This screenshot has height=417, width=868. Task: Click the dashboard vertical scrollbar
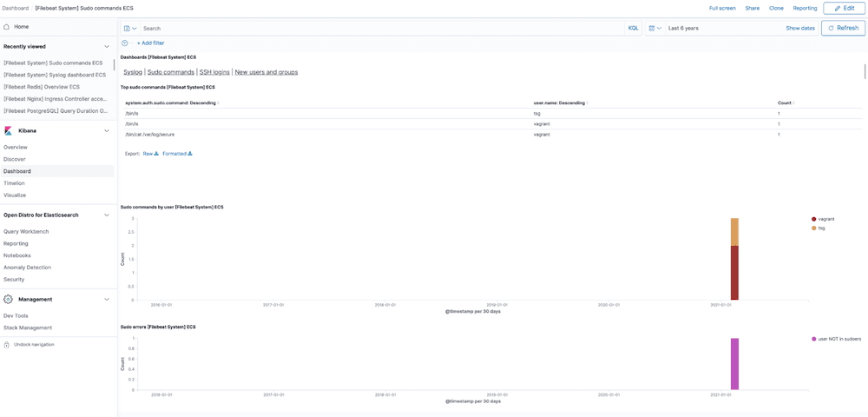(865, 72)
